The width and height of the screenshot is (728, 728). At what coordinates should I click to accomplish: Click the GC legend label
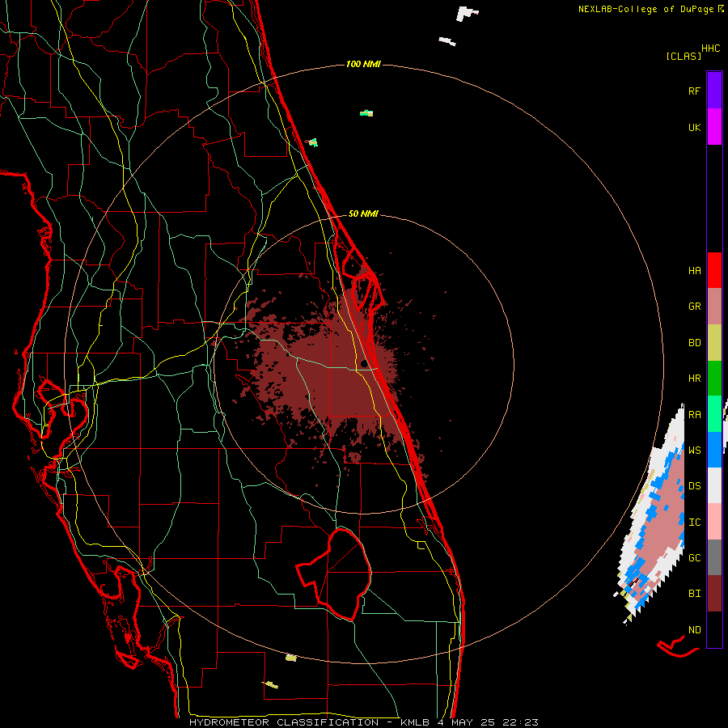pyautogui.click(x=694, y=557)
